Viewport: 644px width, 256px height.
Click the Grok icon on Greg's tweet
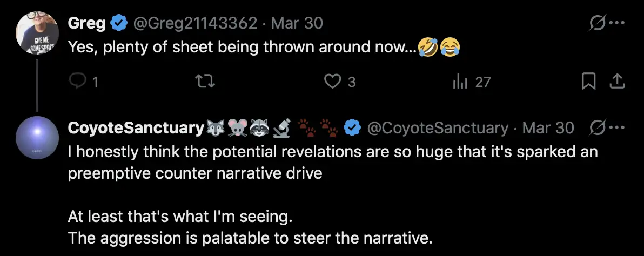tap(598, 23)
